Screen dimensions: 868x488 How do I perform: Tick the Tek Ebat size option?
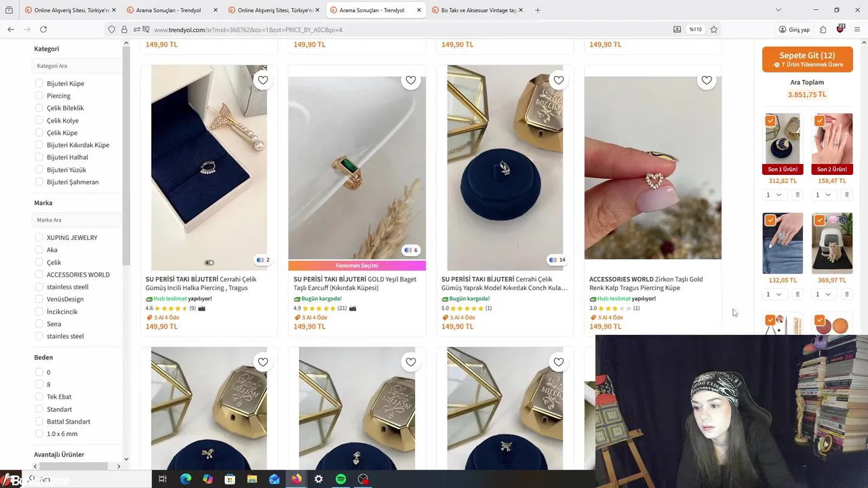(39, 396)
